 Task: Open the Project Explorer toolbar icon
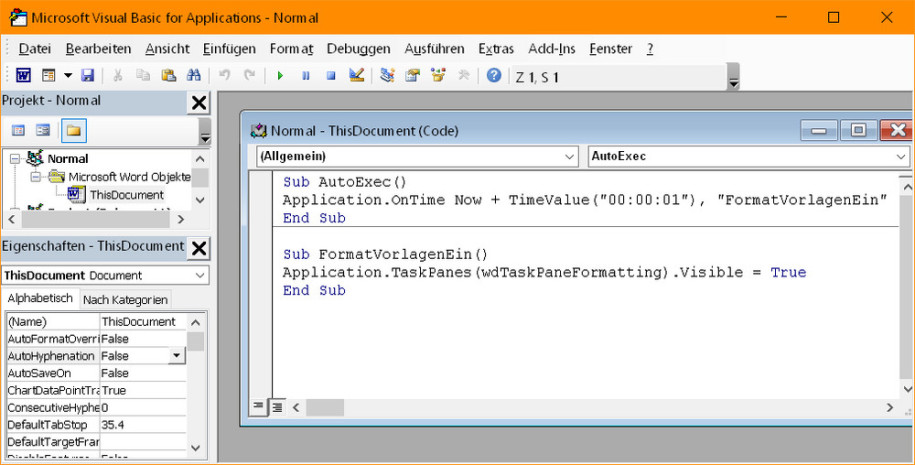[387, 75]
